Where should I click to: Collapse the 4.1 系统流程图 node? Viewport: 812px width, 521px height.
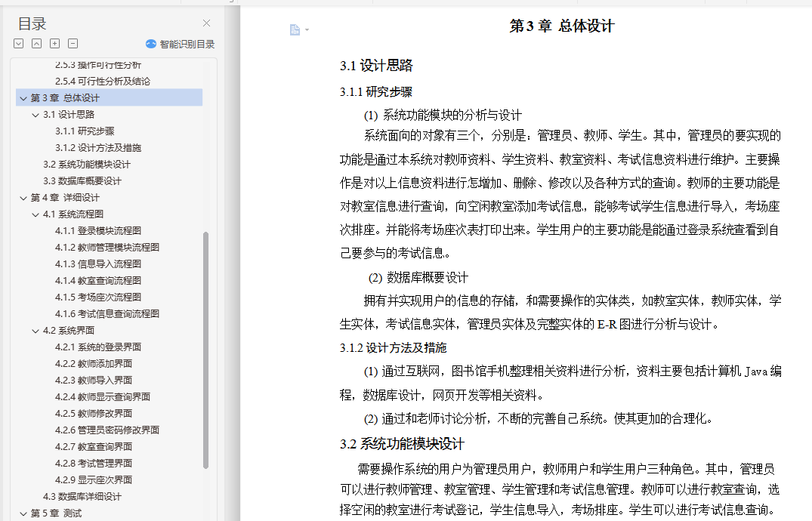tap(36, 214)
